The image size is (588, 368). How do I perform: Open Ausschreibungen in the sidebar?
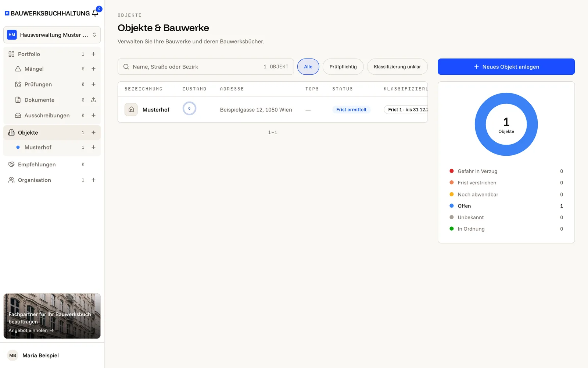pos(47,115)
